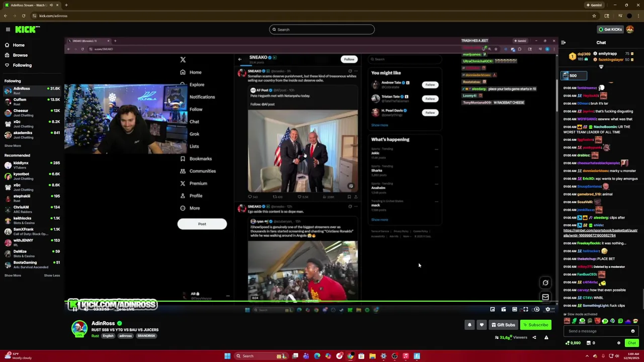Click the BRANDRISK tag
Screen dimensions: 644x362
(x=146, y=336)
